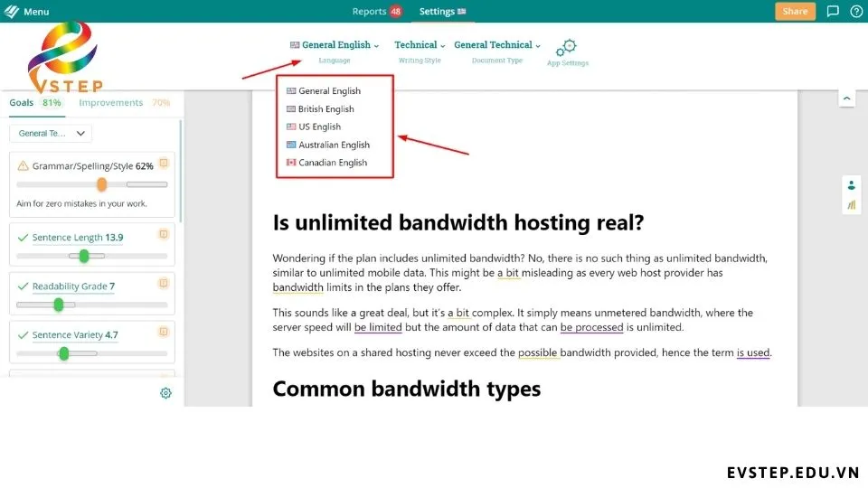
Task: Click the Readability Grade green checkmark icon
Action: point(23,286)
